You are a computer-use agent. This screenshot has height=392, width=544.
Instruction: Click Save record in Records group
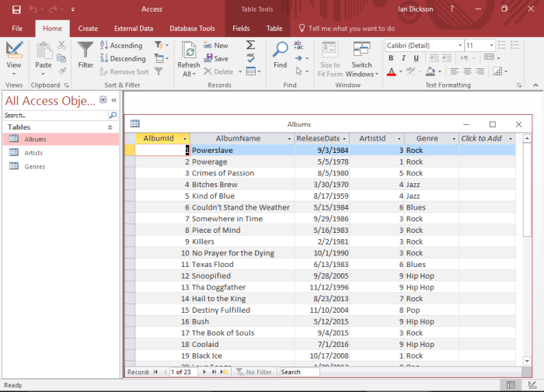pyautogui.click(x=215, y=58)
